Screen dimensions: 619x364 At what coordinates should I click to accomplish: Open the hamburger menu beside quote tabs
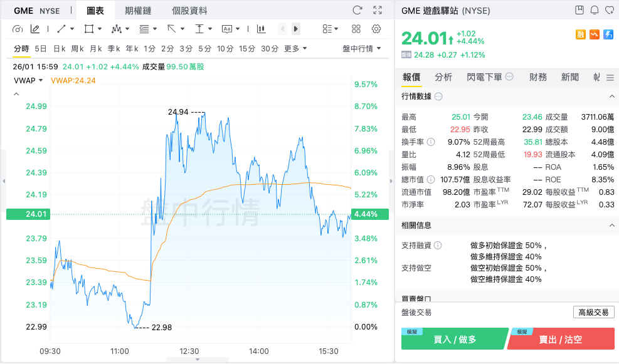coord(610,78)
